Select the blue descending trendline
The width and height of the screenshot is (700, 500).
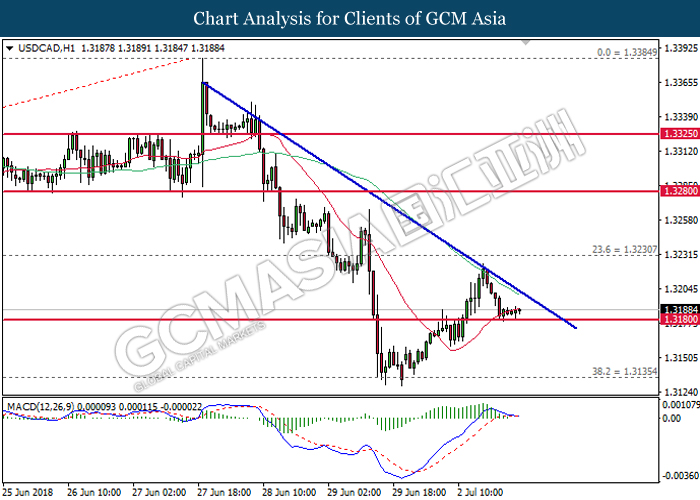pyautogui.click(x=389, y=205)
